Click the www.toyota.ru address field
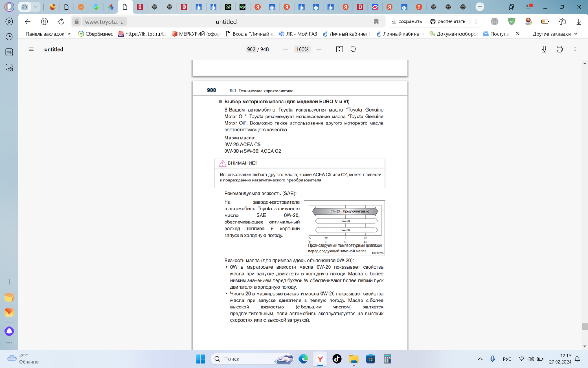This screenshot has height=368, width=588. 104,22
